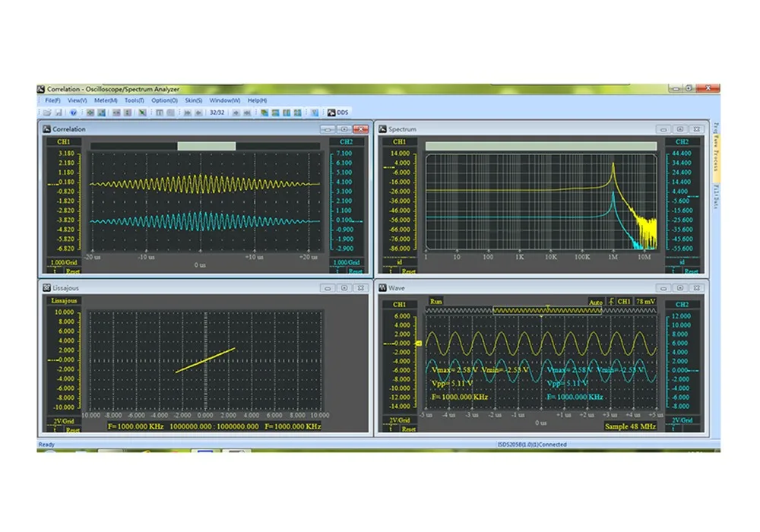The height and width of the screenshot is (532, 760).
Task: Open help via the blue question-mark icon
Action: (x=73, y=112)
